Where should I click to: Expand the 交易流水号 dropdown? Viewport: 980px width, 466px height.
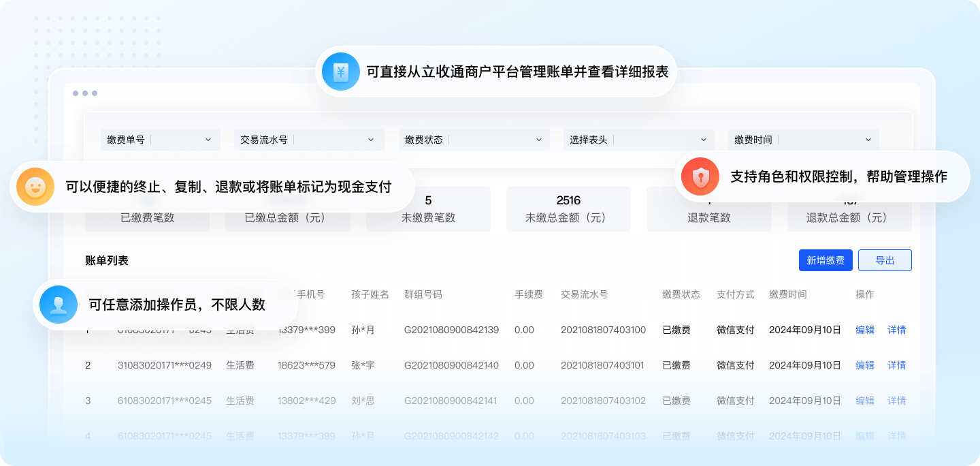308,140
